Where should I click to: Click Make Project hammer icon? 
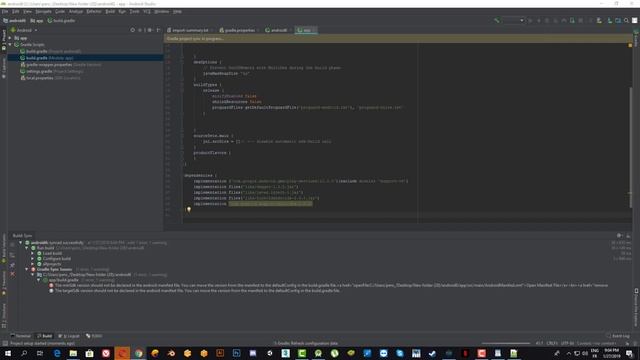(497, 20)
